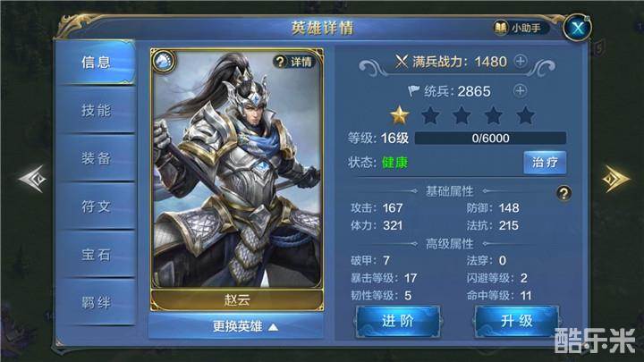Open the 详情 details badge on the portrait

tap(293, 62)
